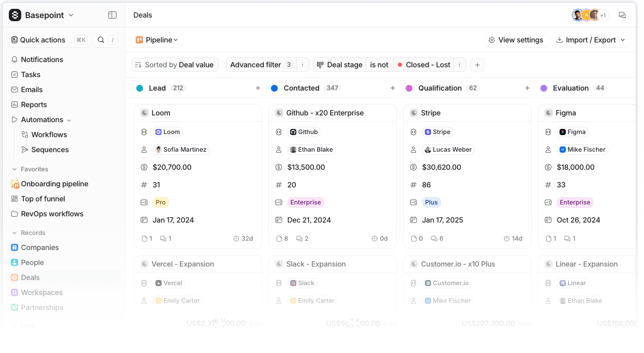Click date Dec 21, 2024
Image resolution: width=644 pixels, height=353 pixels.
pos(309,220)
